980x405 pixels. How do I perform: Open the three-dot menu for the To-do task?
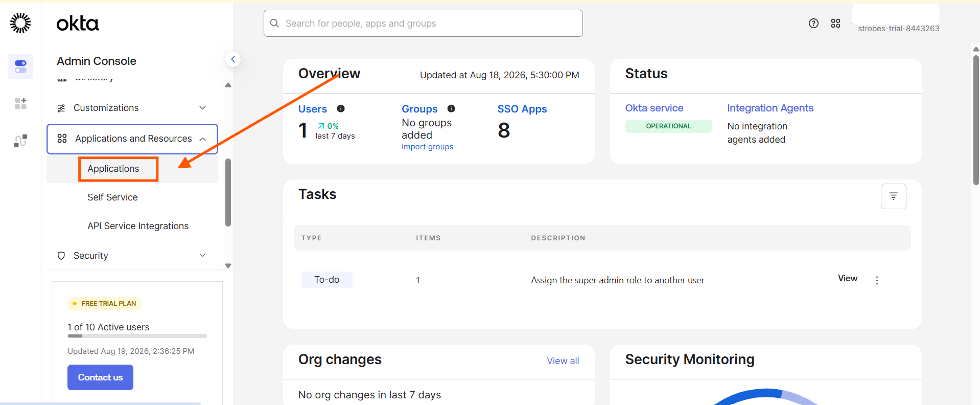[x=877, y=280]
